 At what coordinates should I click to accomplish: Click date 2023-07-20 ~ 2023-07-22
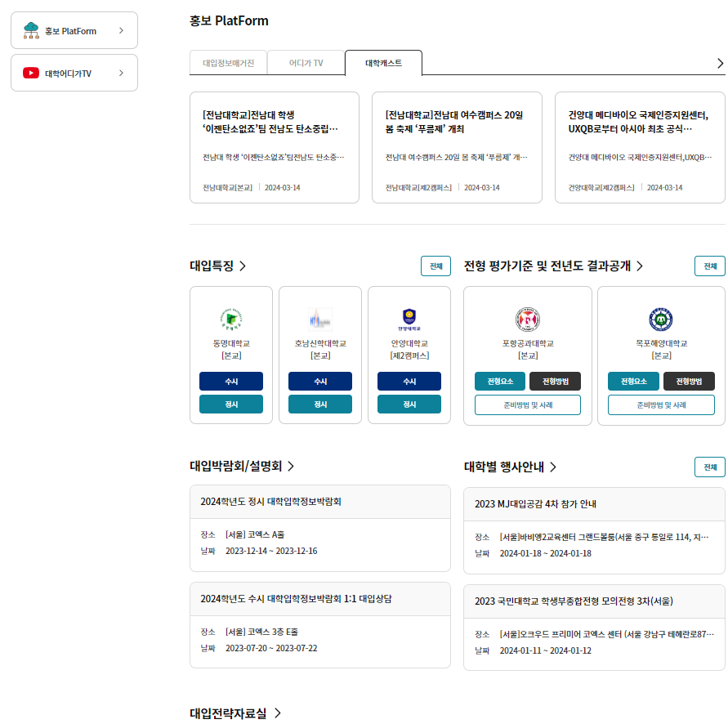click(x=271, y=648)
